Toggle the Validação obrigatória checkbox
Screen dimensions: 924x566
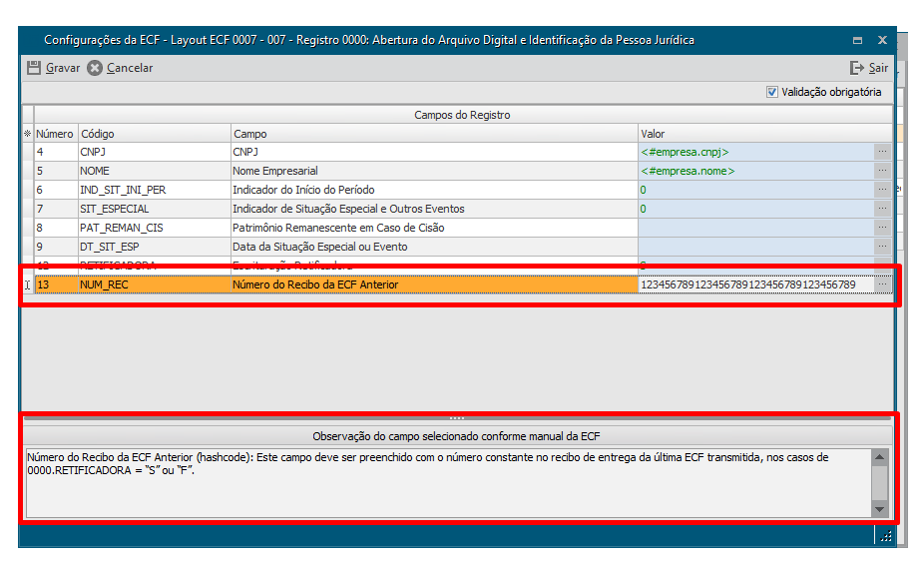click(x=772, y=92)
